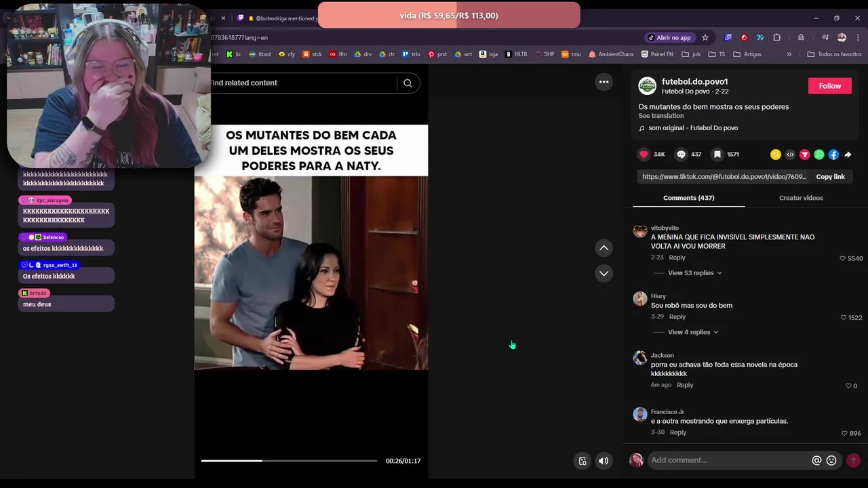Open futebol.do.povo1 profile avatar

pos(647,86)
